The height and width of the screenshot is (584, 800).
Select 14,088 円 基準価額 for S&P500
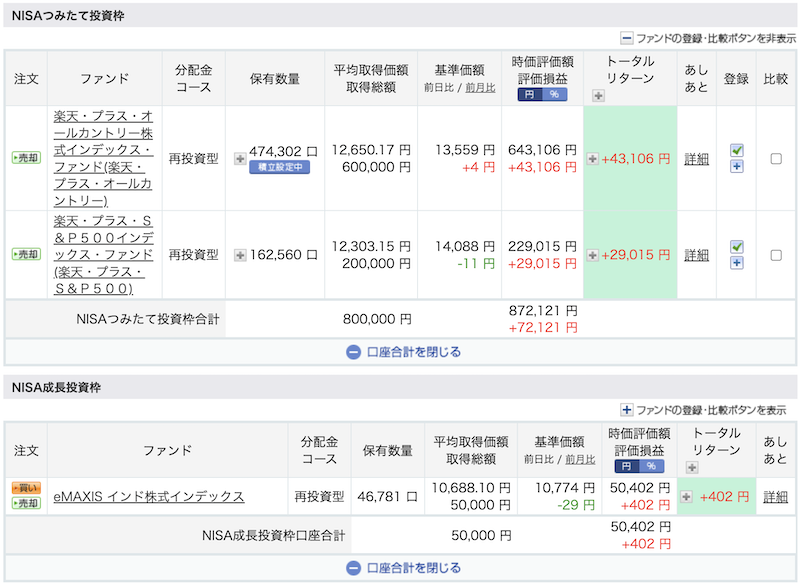pos(465,246)
